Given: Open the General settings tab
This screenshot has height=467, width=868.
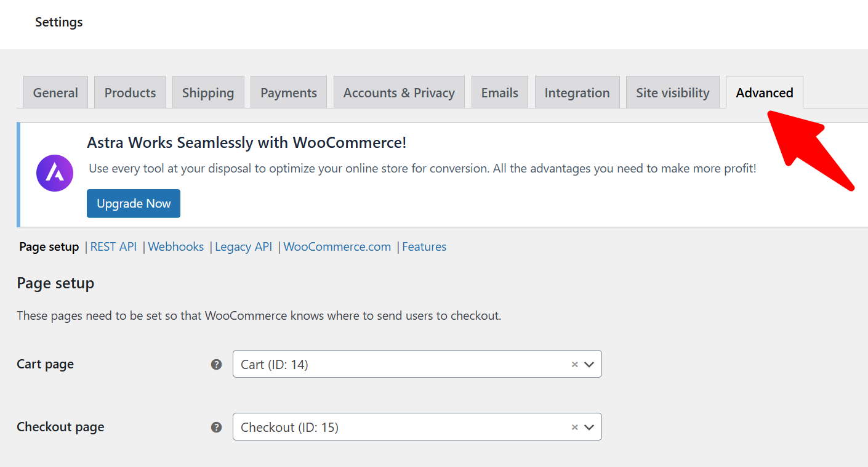Looking at the screenshot, I should 55,92.
